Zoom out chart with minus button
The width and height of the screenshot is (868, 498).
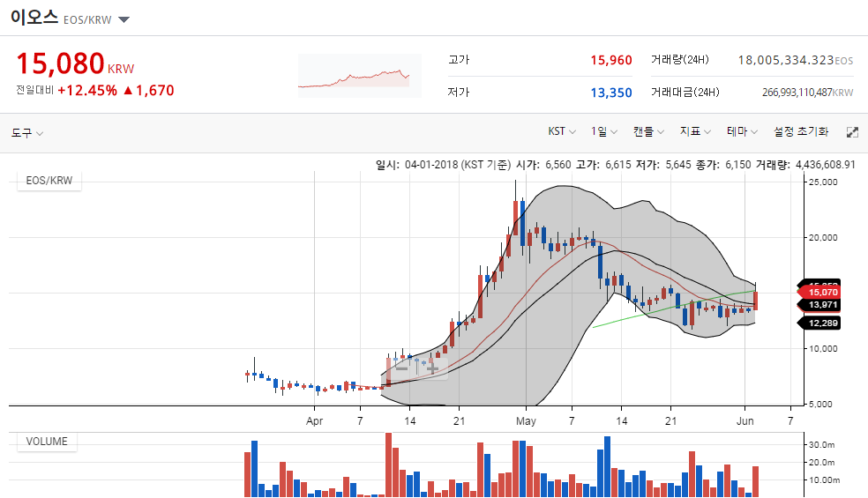pos(402,368)
